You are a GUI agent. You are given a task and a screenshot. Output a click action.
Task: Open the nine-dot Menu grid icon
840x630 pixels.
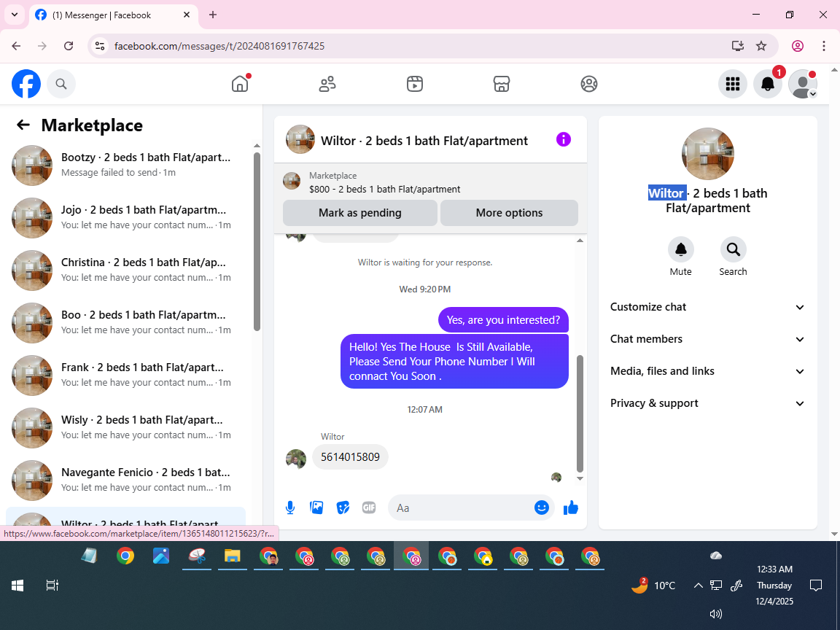coord(732,84)
